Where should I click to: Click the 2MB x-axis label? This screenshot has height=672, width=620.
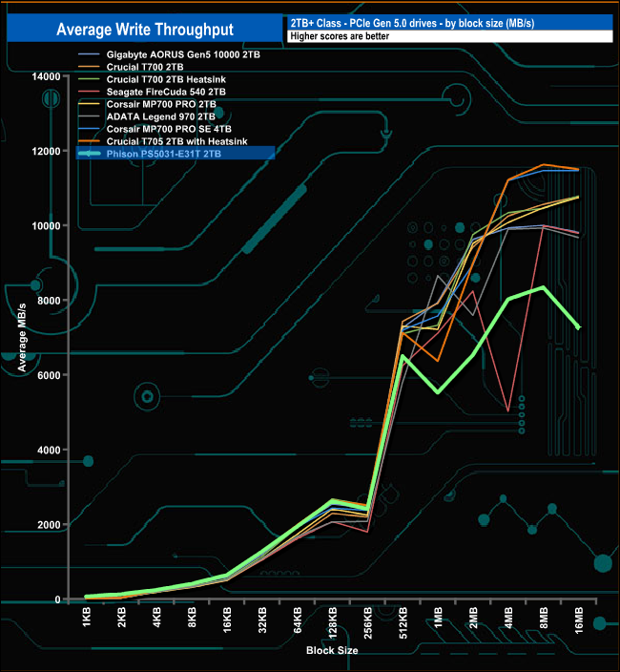coord(473,618)
